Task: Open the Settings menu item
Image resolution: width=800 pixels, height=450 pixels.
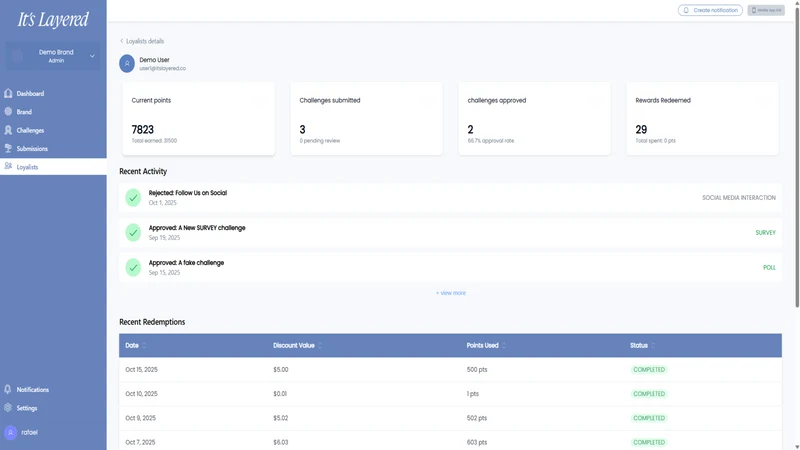Action: (x=53, y=408)
